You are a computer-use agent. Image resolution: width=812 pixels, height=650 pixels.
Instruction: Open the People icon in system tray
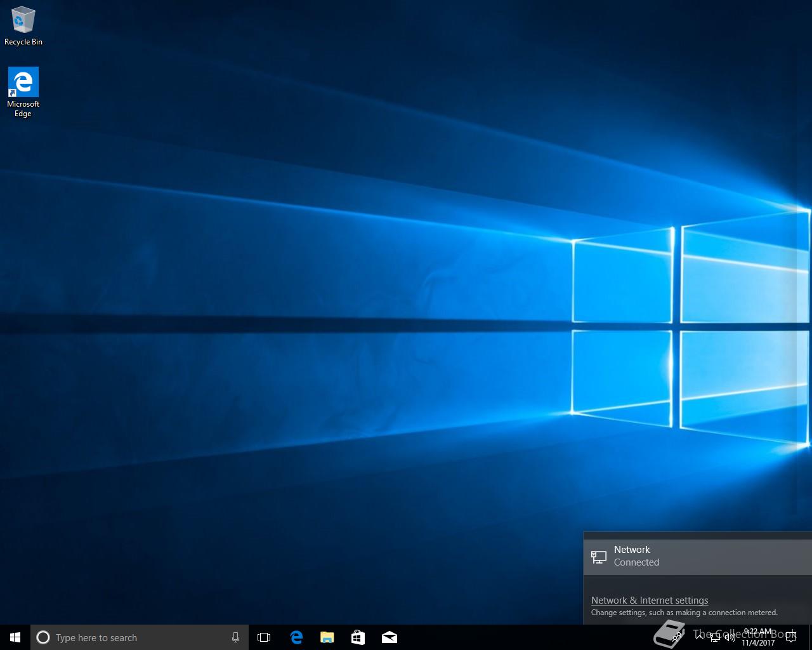click(x=676, y=637)
